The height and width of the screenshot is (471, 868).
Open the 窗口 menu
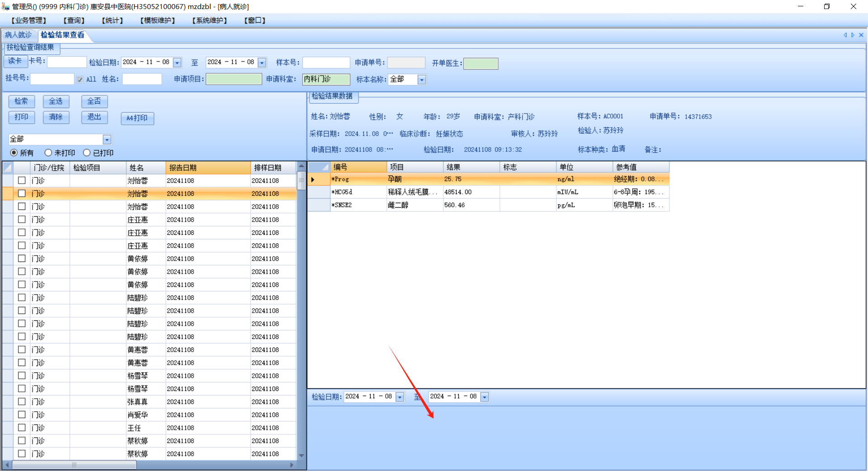[x=255, y=20]
